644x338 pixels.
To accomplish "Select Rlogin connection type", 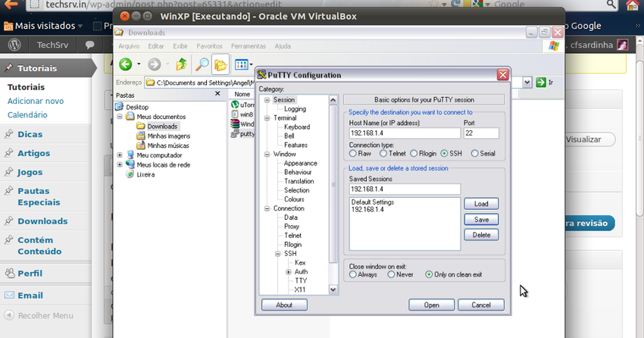I will pyautogui.click(x=414, y=153).
